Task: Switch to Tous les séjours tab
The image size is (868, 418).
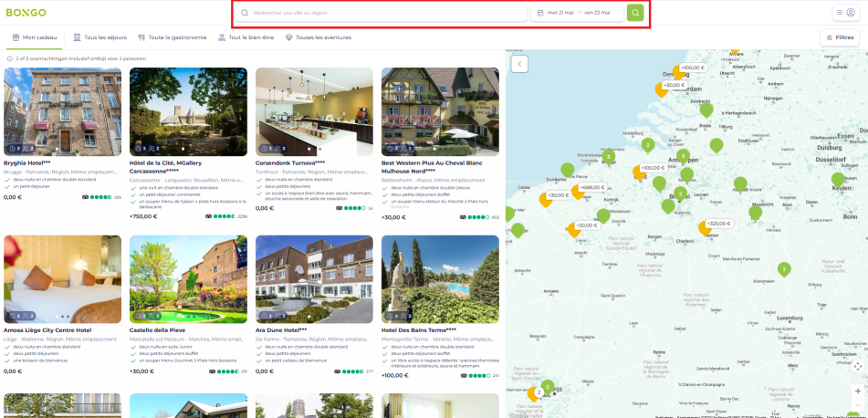Action: 100,37
